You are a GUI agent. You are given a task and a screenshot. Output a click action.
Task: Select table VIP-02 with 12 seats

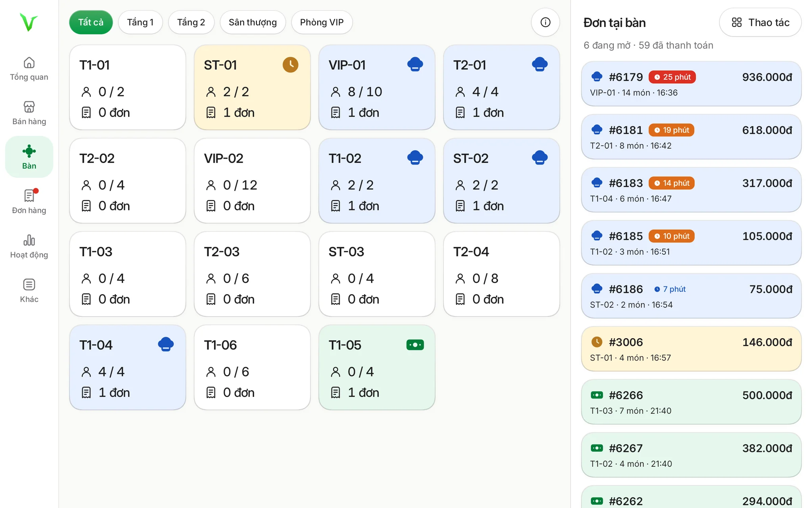[x=252, y=181]
